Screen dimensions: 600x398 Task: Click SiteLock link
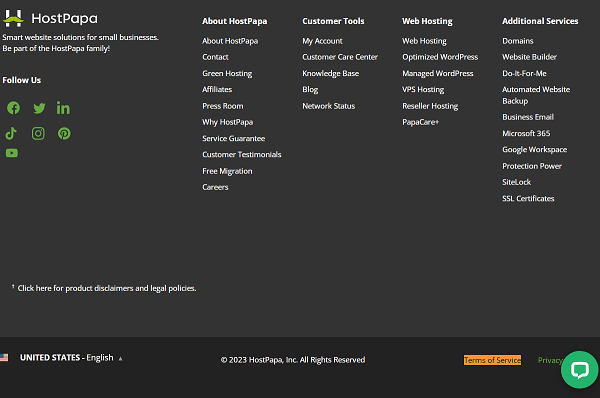517,182
